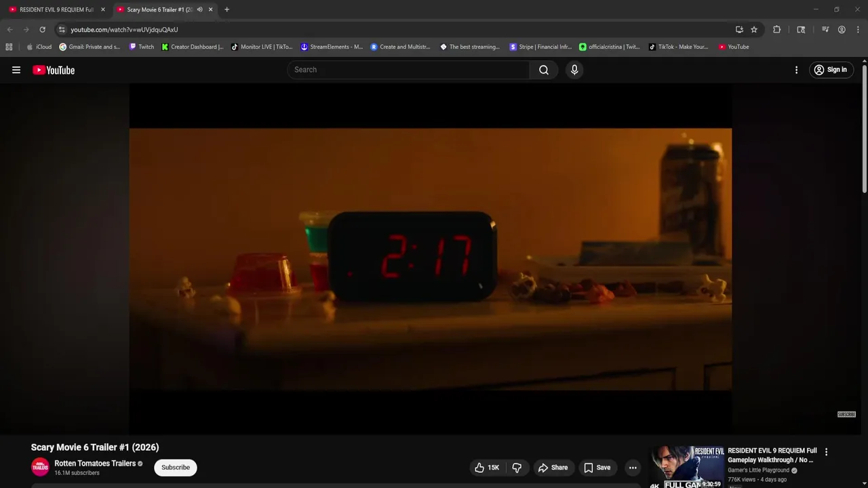Screen dimensions: 868x488
Task: Open the StreamElements bookmark
Action: pyautogui.click(x=332, y=47)
